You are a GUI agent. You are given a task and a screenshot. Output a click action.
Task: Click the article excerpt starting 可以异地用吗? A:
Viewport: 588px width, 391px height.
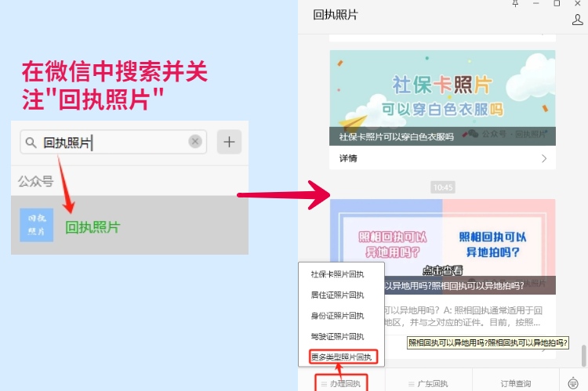[x=463, y=316]
